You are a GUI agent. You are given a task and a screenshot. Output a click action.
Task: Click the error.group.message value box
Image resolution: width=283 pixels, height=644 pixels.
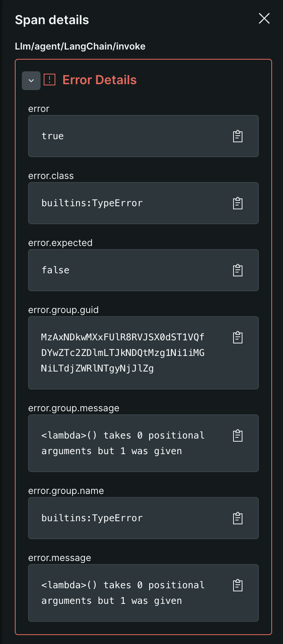tap(123, 443)
